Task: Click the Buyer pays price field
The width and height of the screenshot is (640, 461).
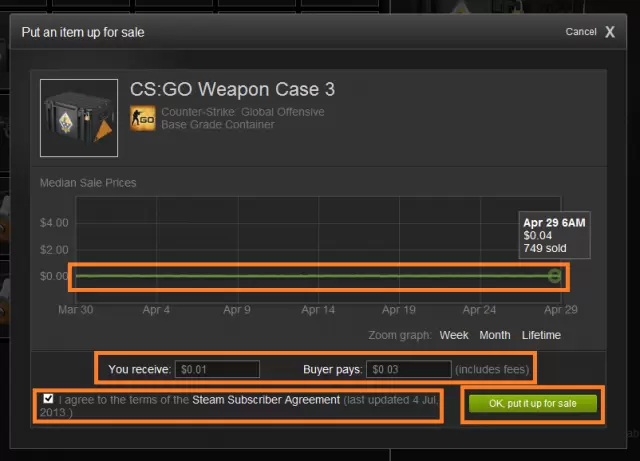Action: coord(409,370)
